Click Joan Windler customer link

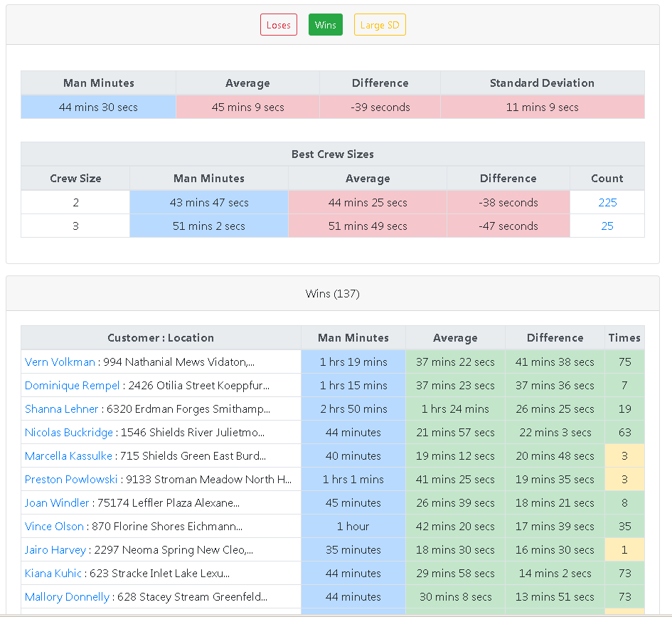pyautogui.click(x=57, y=503)
